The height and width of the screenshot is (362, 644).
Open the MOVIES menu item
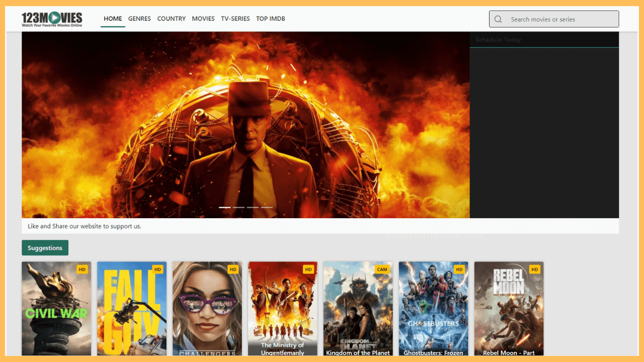(x=203, y=19)
